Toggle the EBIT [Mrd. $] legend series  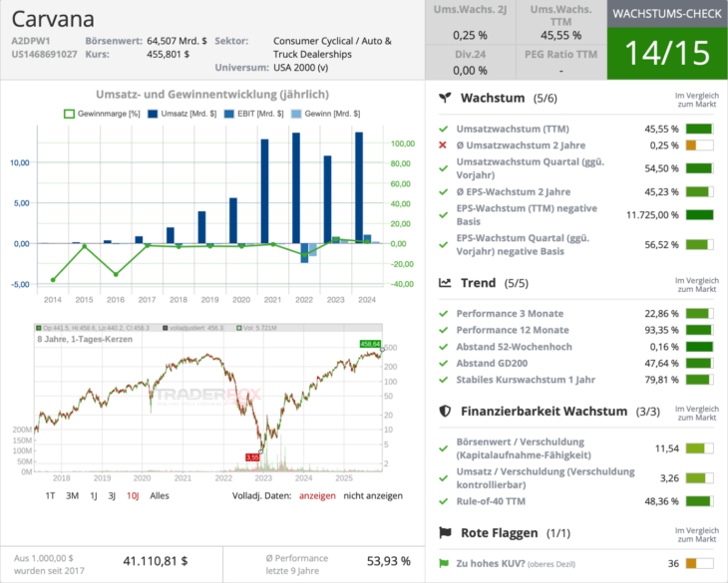click(x=257, y=114)
